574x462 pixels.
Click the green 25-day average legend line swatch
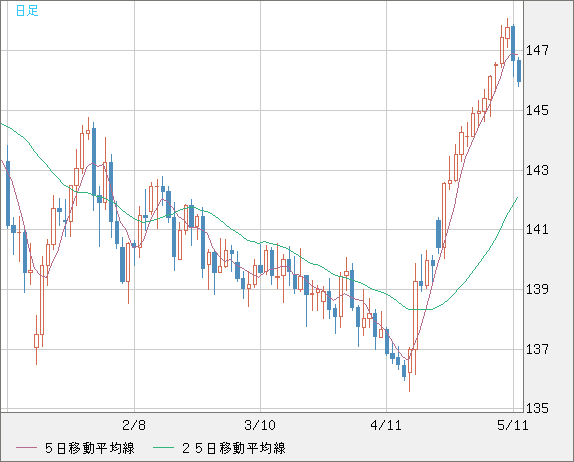(x=163, y=448)
